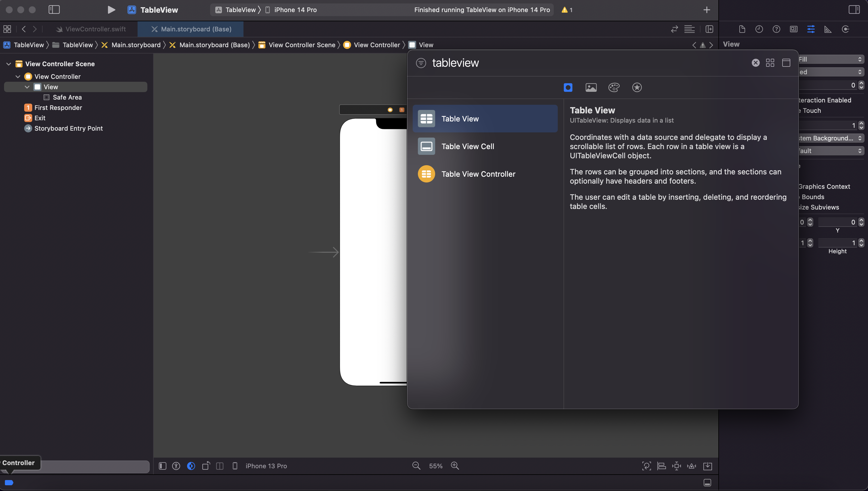The width and height of the screenshot is (868, 491).
Task: Open the Size inspector tab
Action: (828, 29)
